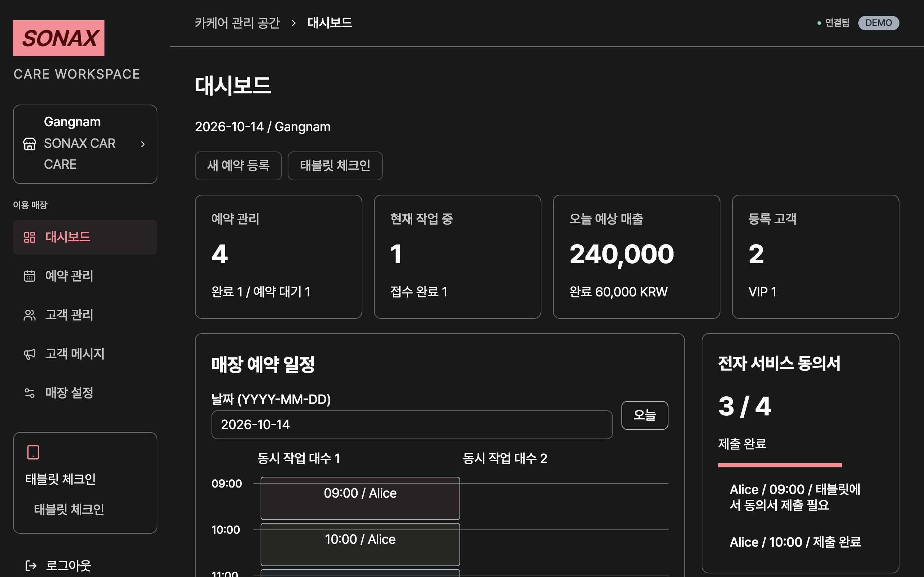Open the Gangnam SONAX CAR CARE store card
This screenshot has height=577, width=924.
pos(85,144)
